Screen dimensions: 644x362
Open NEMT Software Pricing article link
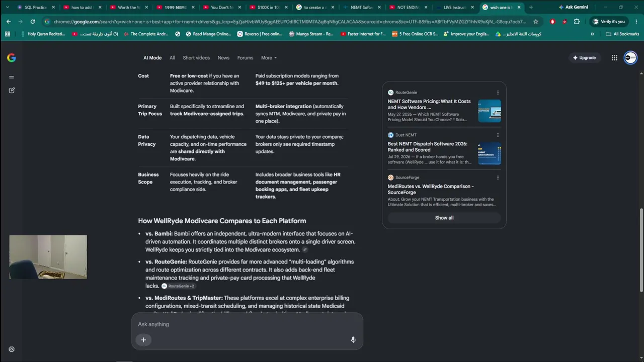[x=429, y=104]
